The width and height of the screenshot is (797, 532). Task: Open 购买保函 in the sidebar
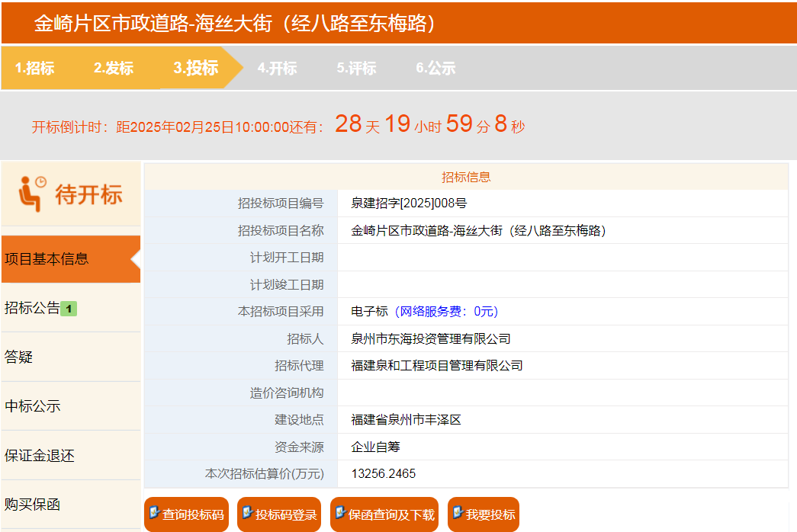point(33,505)
